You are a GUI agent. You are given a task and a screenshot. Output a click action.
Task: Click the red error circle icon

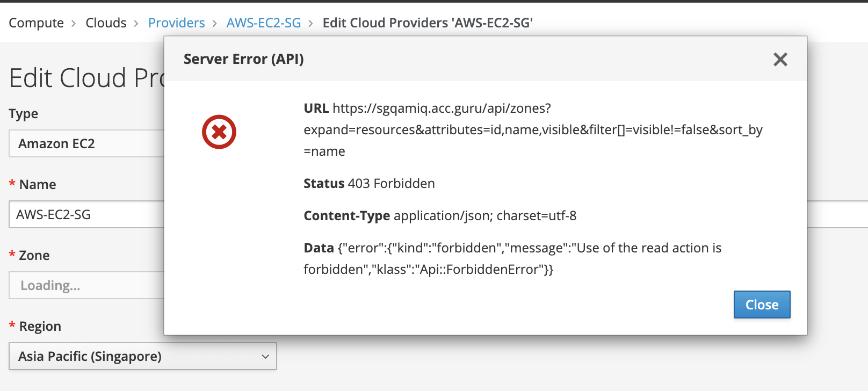pos(219,132)
